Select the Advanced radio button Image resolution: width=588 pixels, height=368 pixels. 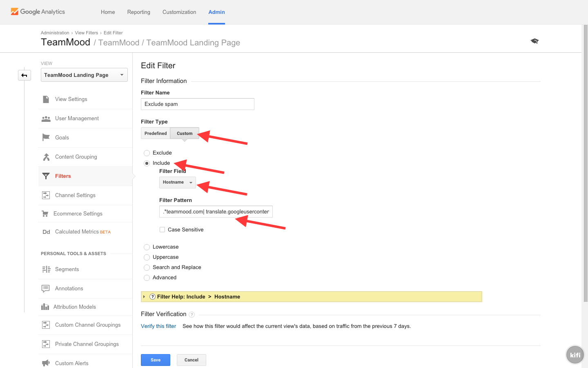[x=147, y=278]
